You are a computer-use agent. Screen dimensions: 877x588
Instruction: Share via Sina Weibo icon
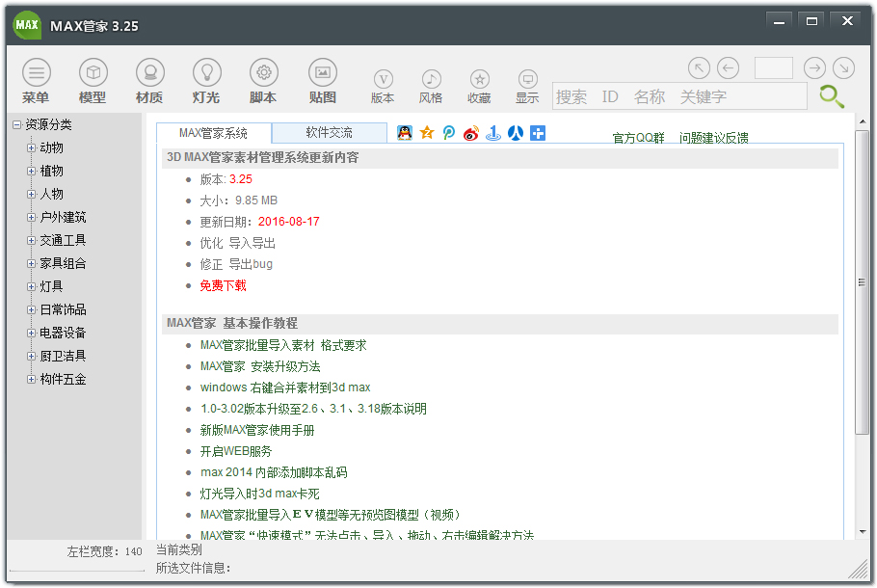(x=471, y=133)
